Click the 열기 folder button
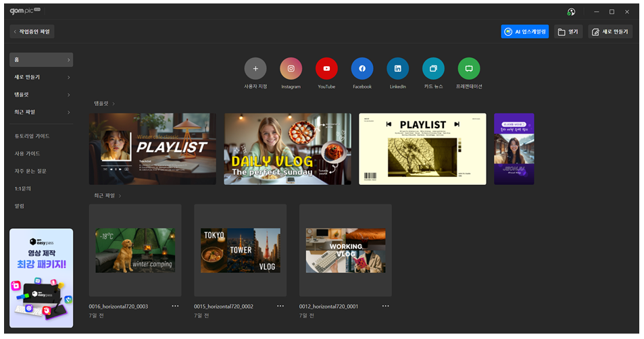 (568, 32)
